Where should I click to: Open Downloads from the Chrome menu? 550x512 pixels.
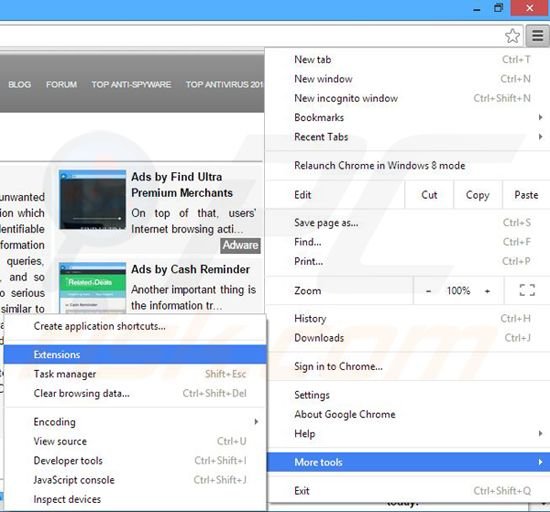pyautogui.click(x=408, y=338)
